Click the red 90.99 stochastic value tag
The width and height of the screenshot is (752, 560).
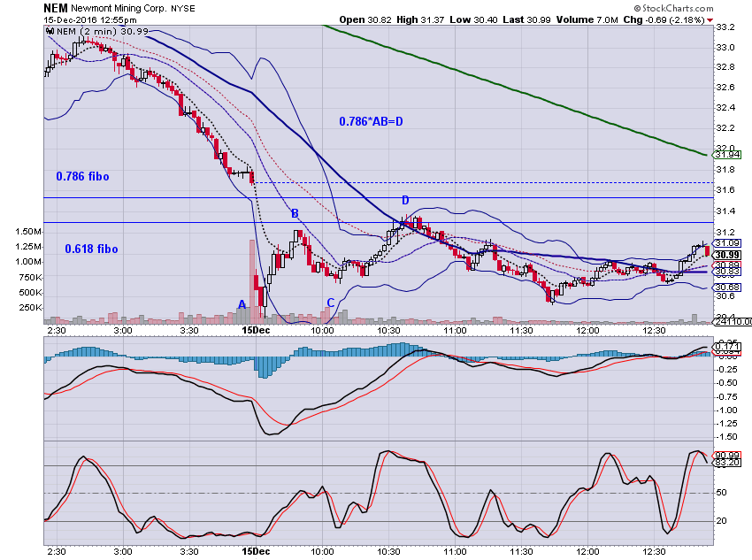click(727, 456)
